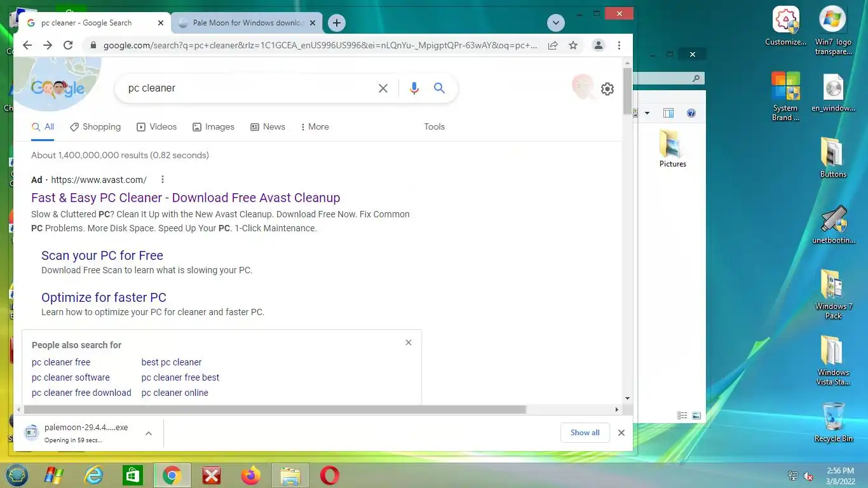The height and width of the screenshot is (488, 868).
Task: Open the tab search dropdown arrow
Action: point(556,23)
